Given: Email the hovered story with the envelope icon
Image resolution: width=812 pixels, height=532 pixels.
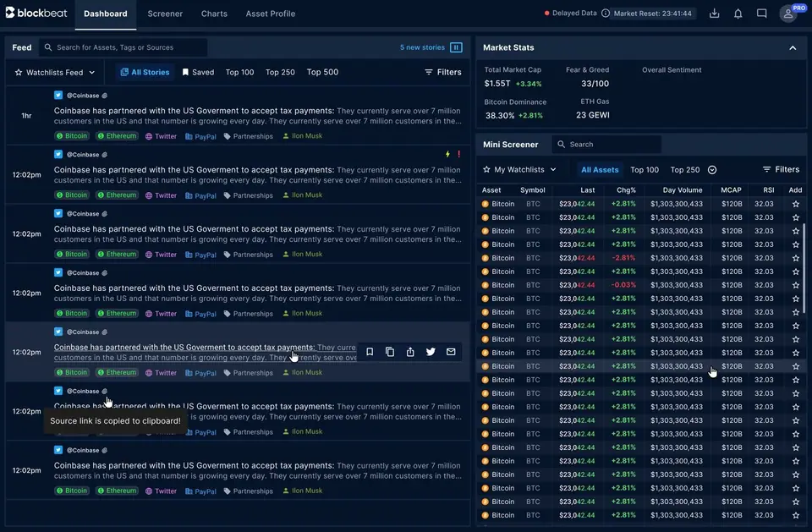Looking at the screenshot, I should (451, 352).
